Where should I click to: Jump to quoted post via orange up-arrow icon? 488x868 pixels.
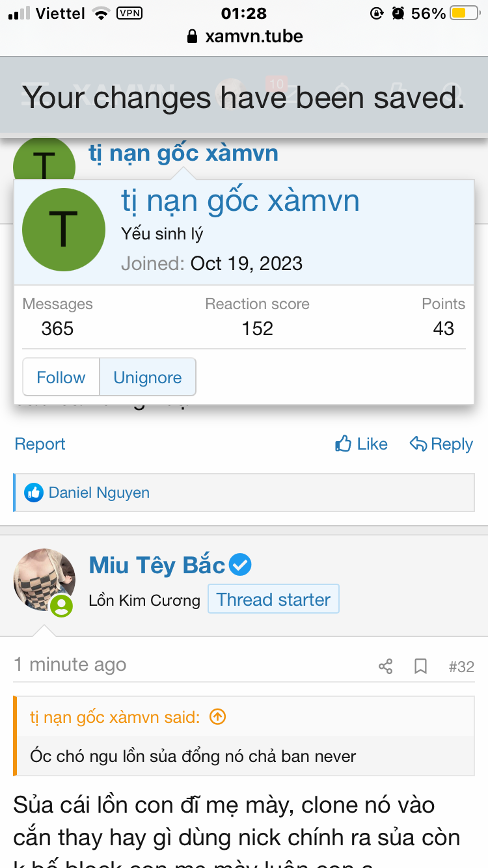(217, 717)
